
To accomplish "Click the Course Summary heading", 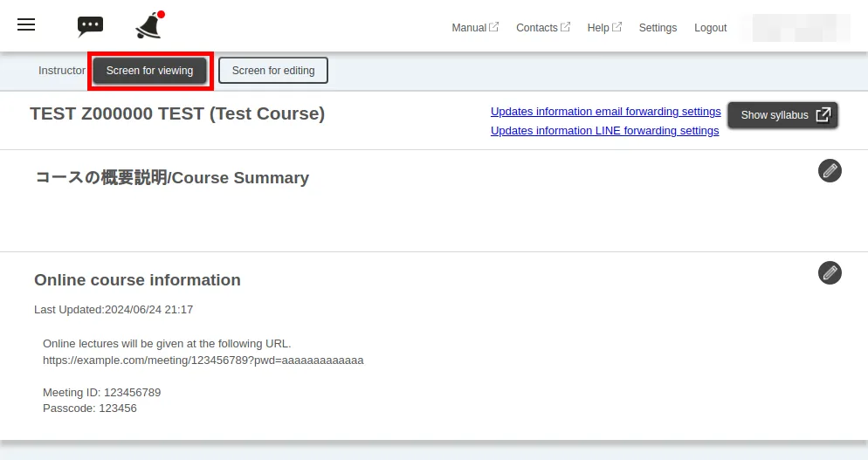I will (172, 178).
